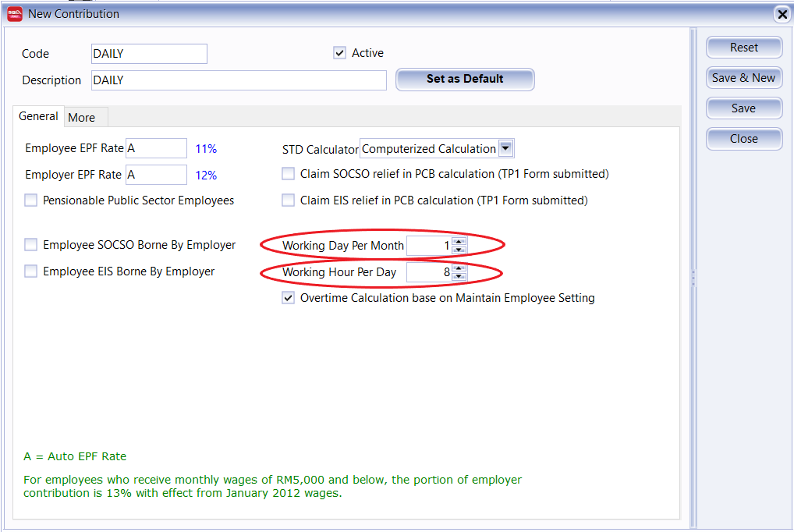Click the SQL app icon in title bar
Screen dimensions: 794x532
[x=14, y=13]
